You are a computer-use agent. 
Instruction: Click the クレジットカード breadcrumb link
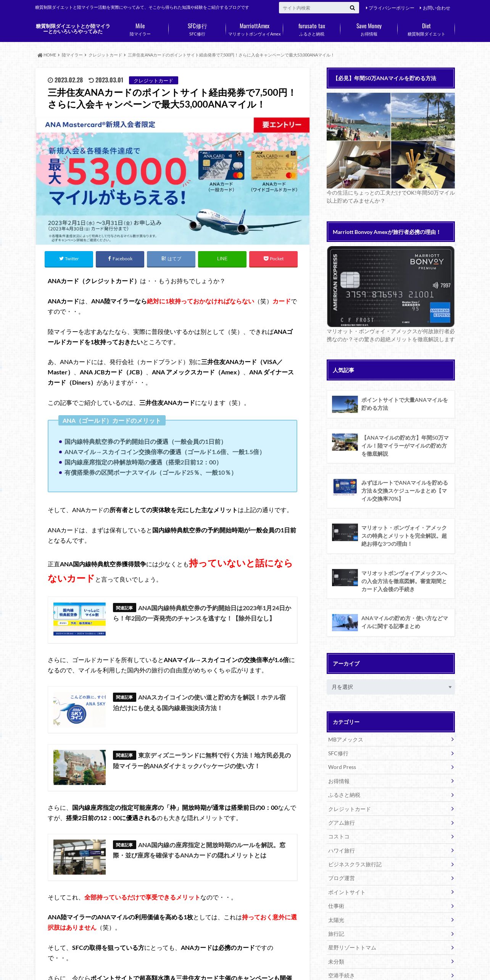(105, 55)
